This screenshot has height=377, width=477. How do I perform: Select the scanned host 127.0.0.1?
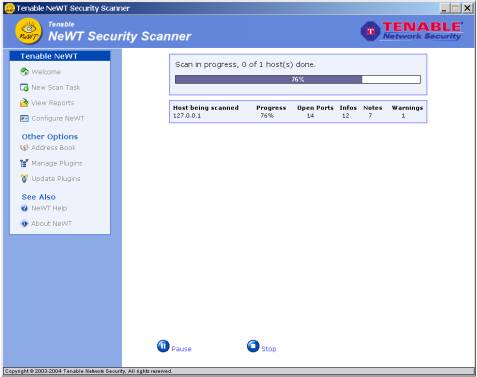(187, 116)
